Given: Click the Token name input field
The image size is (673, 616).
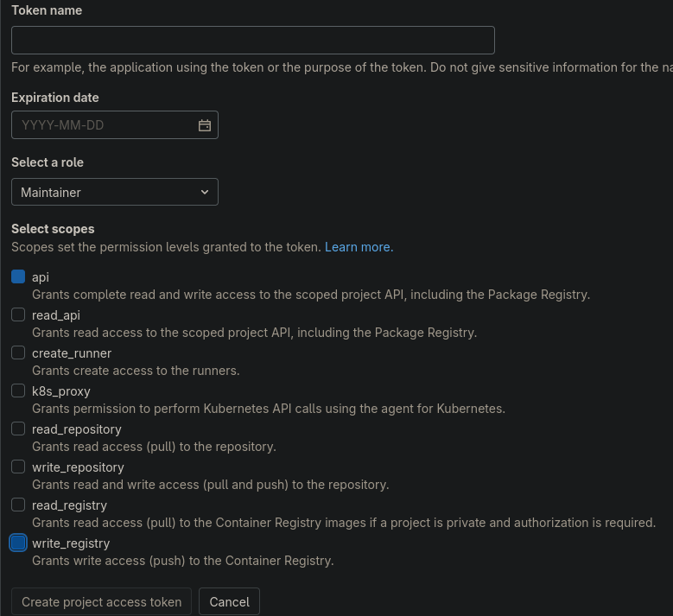Looking at the screenshot, I should click(252, 41).
